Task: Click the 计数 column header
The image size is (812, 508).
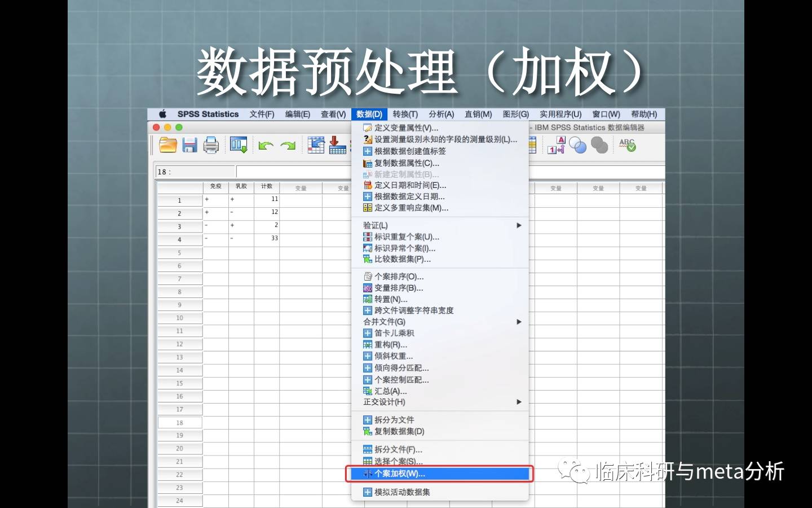Action: pos(267,187)
